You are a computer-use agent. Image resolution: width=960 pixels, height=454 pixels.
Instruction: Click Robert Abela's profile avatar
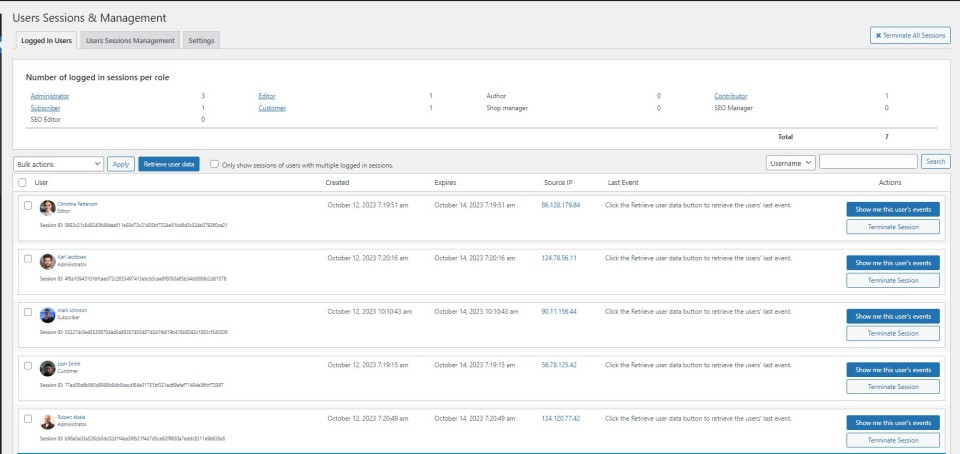[x=47, y=422]
